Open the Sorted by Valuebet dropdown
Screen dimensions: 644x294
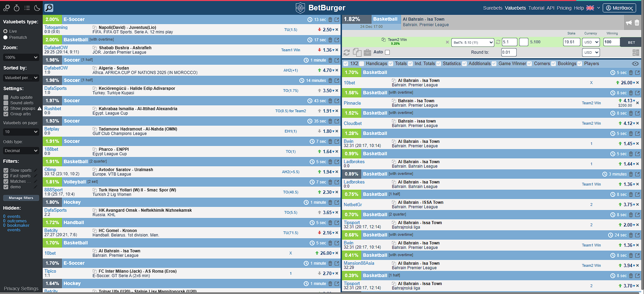[21, 78]
